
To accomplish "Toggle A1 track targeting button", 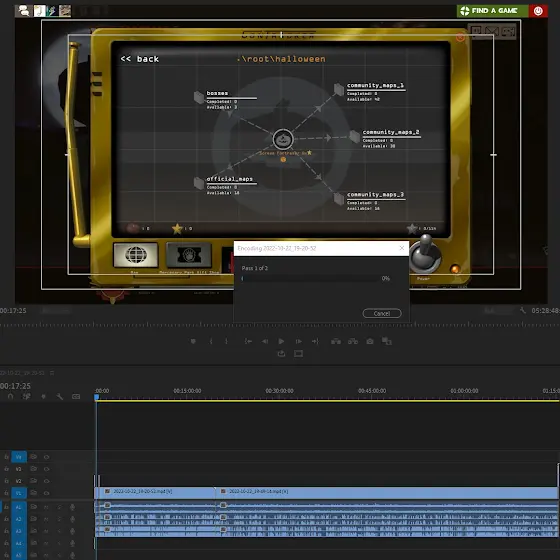I will point(19,507).
